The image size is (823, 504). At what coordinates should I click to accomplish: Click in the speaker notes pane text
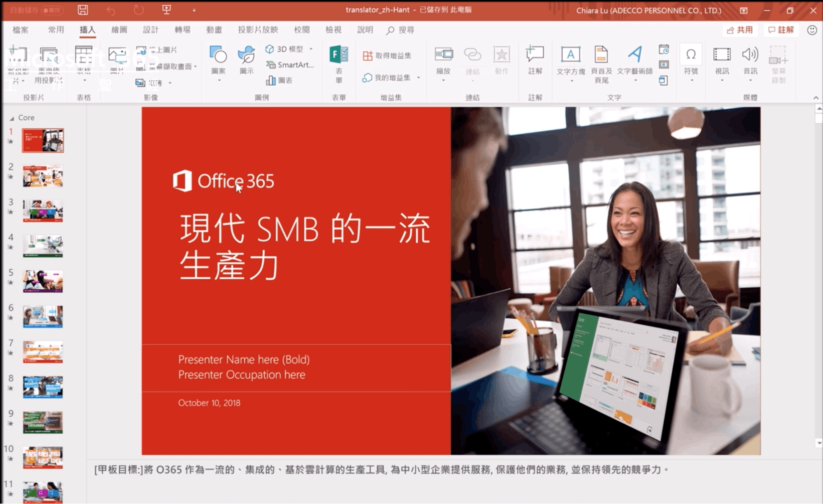(381, 470)
